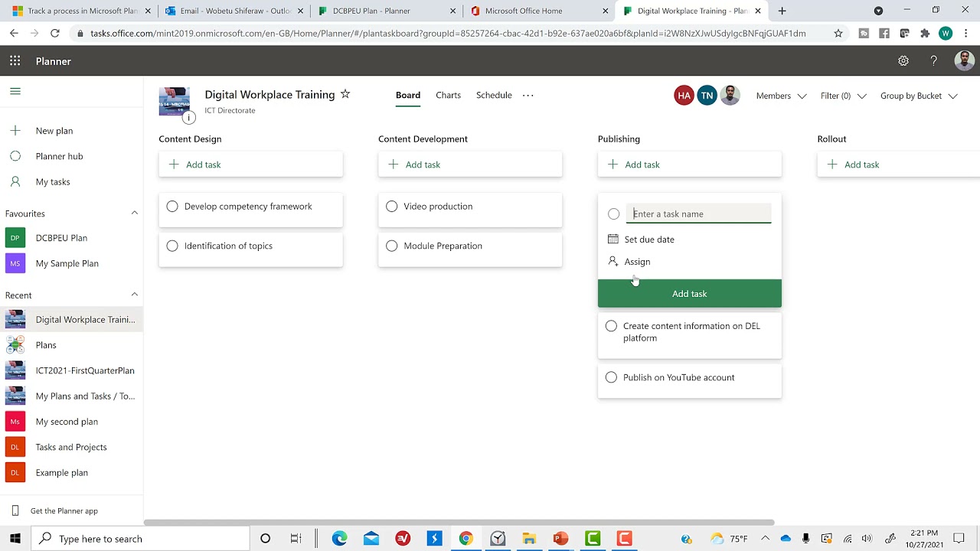Open My second plan from Recent
Viewport: 980px width, 551px height.
coord(67,422)
